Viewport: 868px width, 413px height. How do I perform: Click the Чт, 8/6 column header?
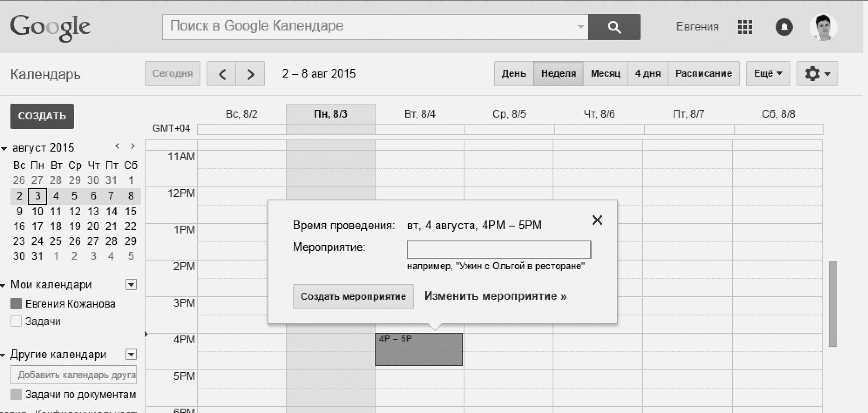point(599,114)
